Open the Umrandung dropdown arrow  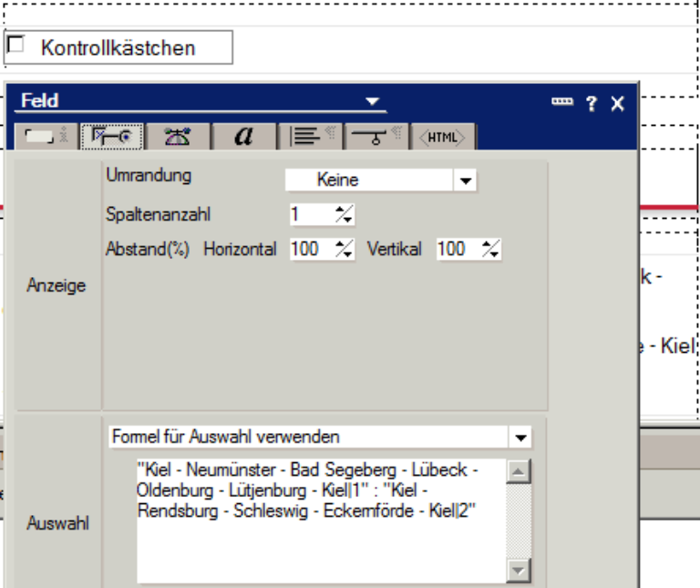(x=465, y=181)
